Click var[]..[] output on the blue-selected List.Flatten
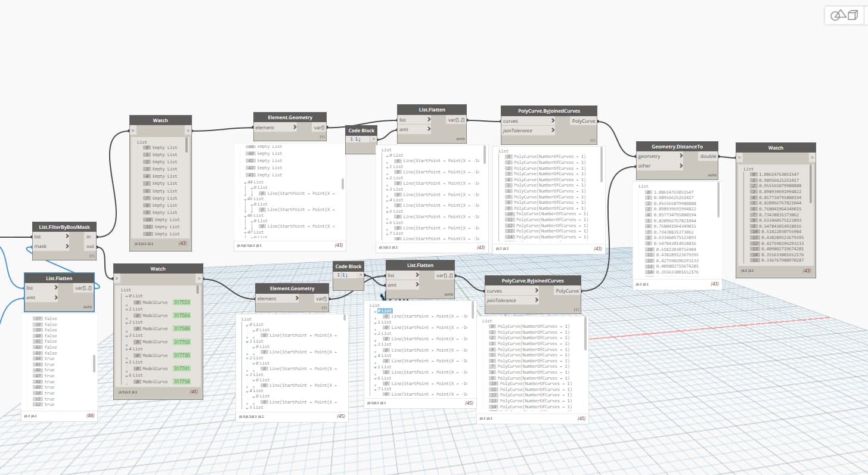Screen dimensions: 868x475 click(x=83, y=288)
